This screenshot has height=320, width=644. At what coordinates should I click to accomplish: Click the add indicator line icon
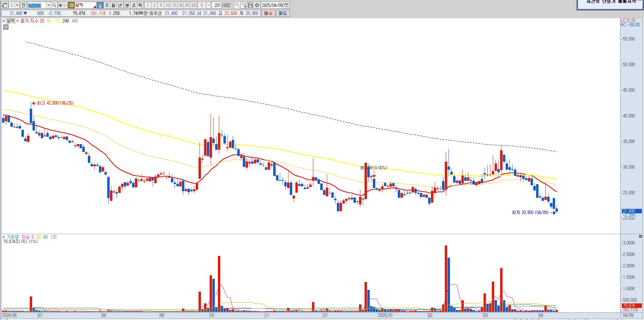(244, 5)
